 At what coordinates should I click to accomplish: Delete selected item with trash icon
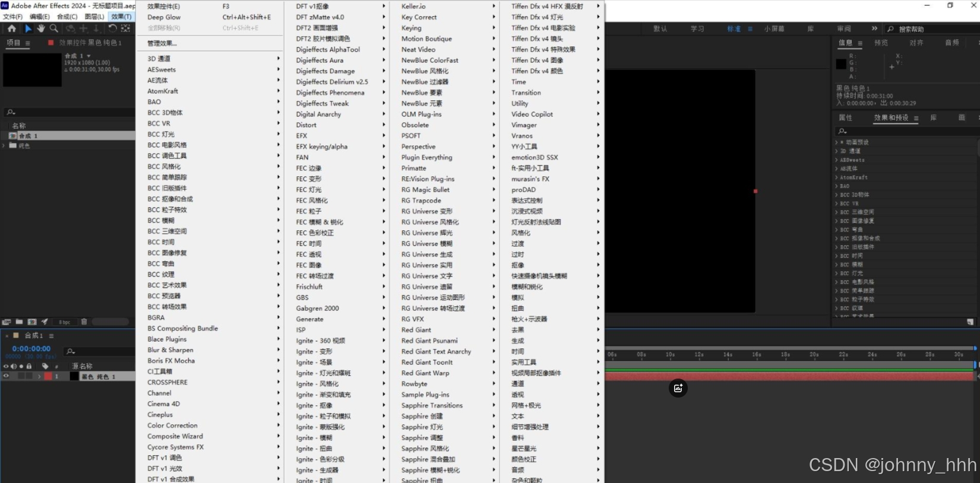click(84, 322)
